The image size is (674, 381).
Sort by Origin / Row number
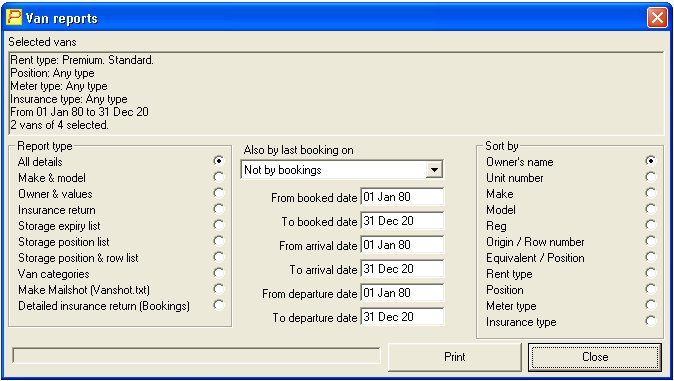click(x=651, y=241)
